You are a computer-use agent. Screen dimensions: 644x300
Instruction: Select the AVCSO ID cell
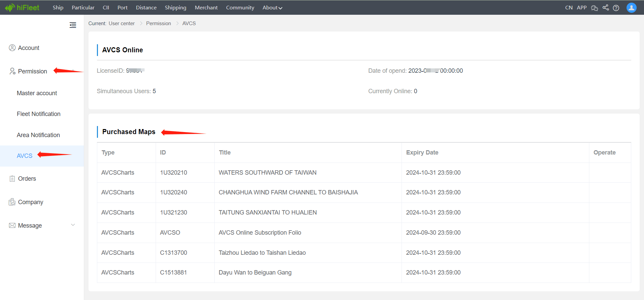(x=170, y=233)
